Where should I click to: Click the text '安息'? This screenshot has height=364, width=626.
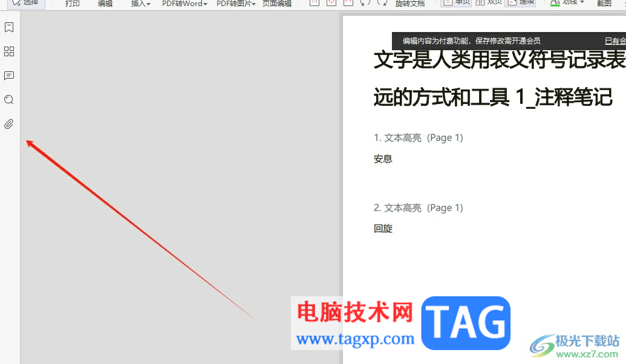(x=383, y=159)
